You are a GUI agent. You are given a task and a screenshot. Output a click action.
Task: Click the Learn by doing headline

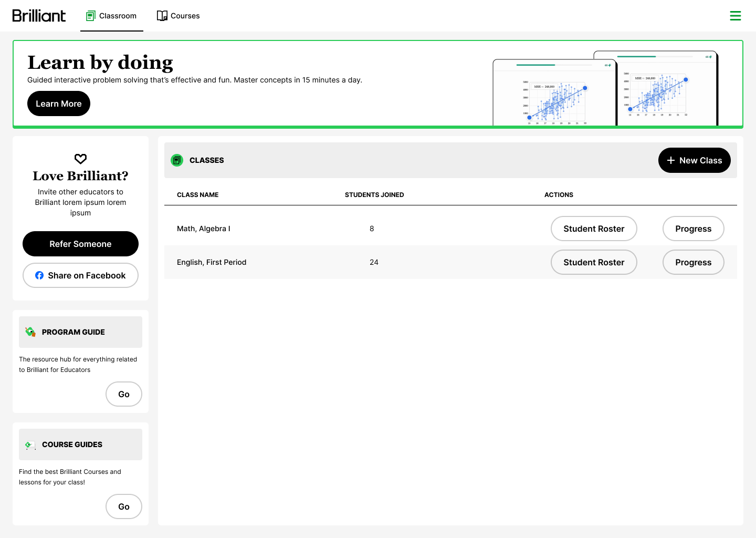(x=100, y=63)
